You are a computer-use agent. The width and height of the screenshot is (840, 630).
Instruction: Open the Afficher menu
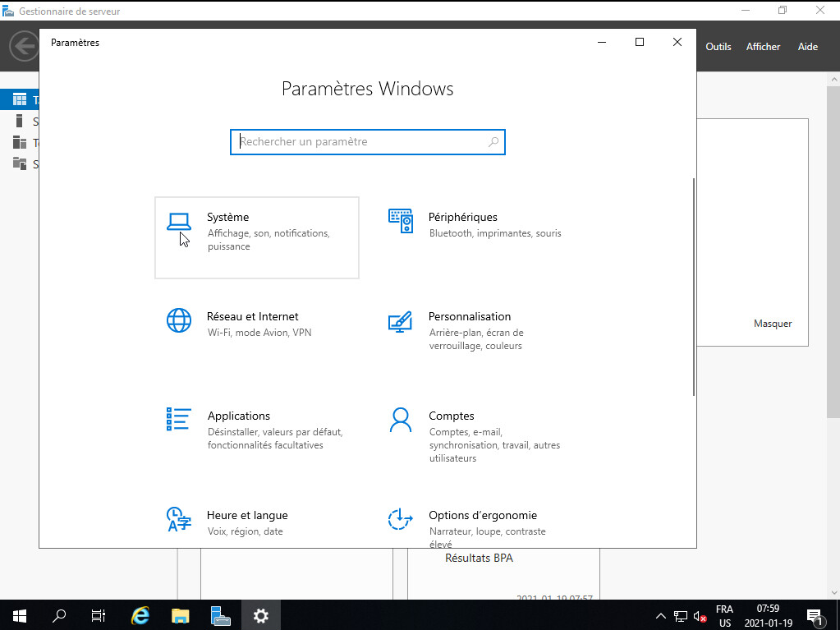click(x=763, y=47)
